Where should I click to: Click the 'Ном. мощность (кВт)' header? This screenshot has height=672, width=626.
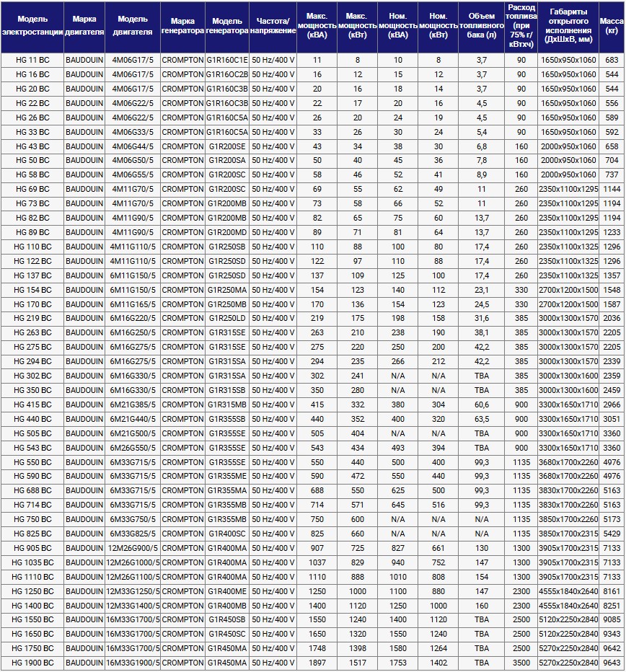tap(438, 26)
